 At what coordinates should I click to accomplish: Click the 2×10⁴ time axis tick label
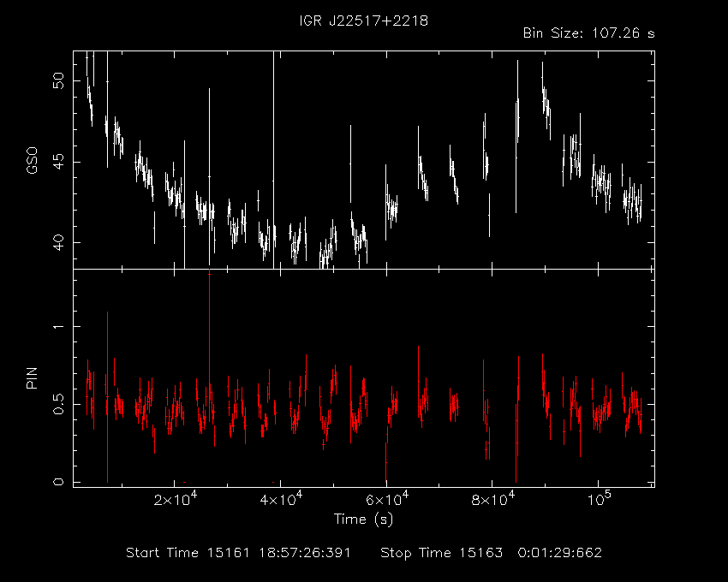[176, 500]
